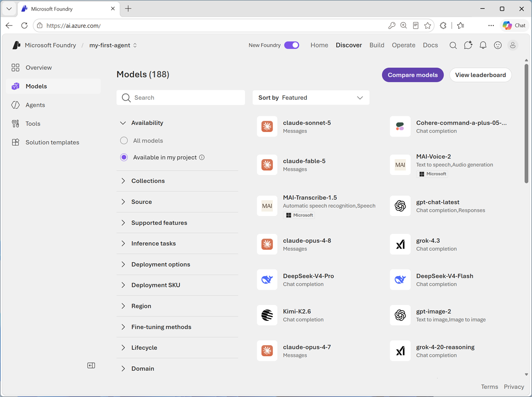Click the gpt-image-2 OpenAI icon
The width and height of the screenshot is (532, 397).
pyautogui.click(x=400, y=315)
